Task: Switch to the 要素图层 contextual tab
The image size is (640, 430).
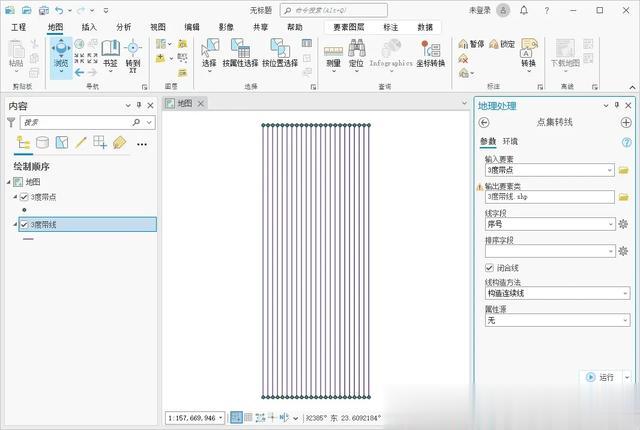Action: click(348, 27)
